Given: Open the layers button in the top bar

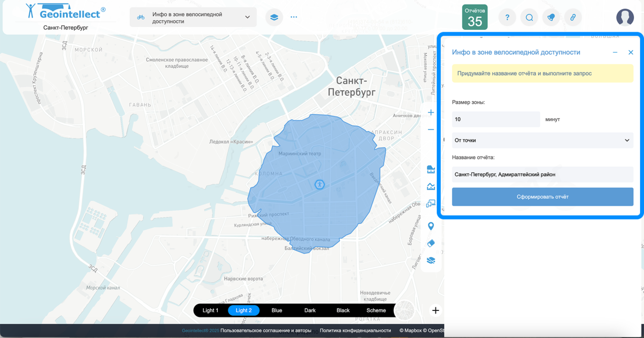Looking at the screenshot, I should (x=274, y=17).
